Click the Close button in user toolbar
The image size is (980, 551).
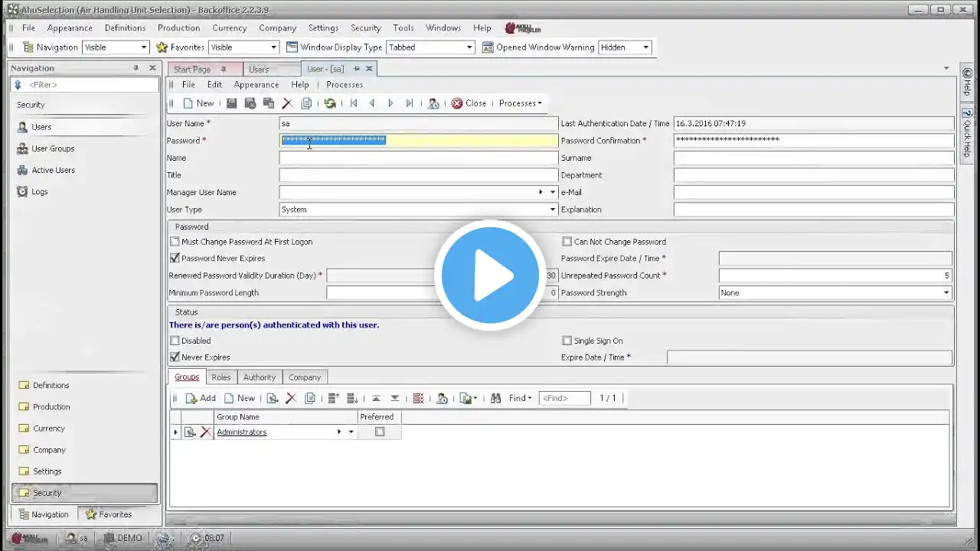coord(469,103)
